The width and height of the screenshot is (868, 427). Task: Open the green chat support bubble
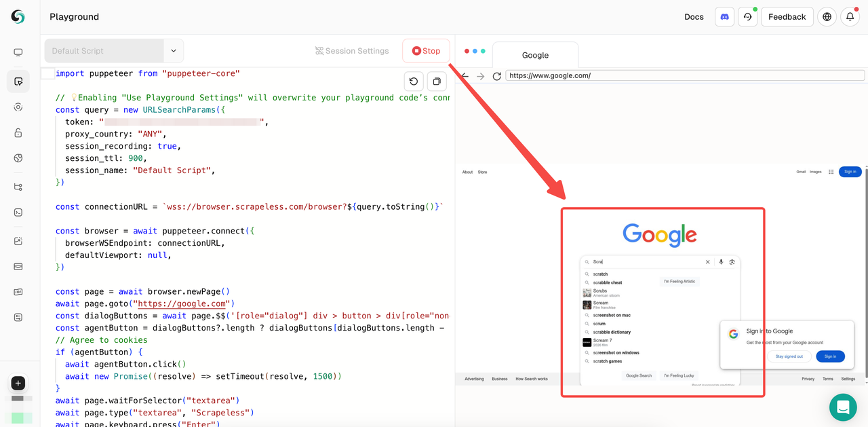(843, 407)
